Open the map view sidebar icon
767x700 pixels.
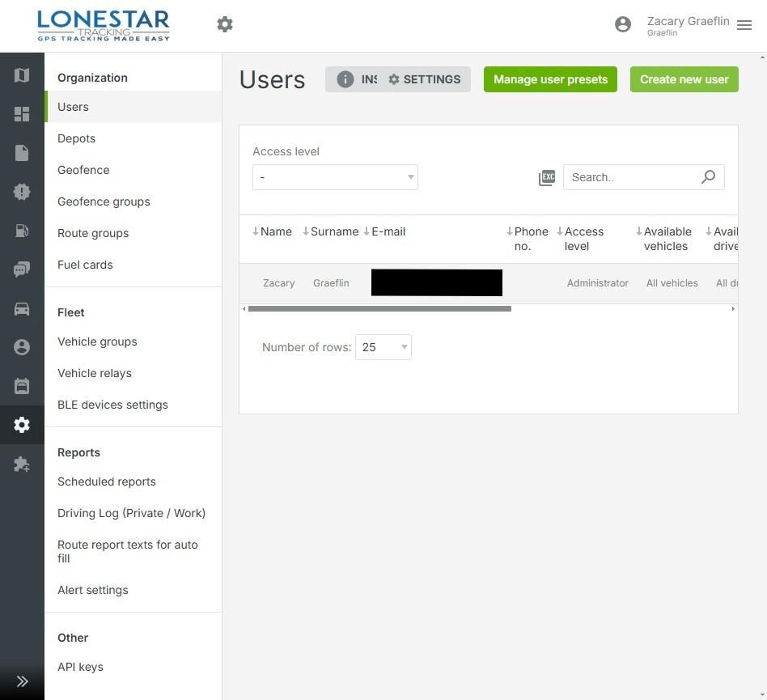pos(22,75)
